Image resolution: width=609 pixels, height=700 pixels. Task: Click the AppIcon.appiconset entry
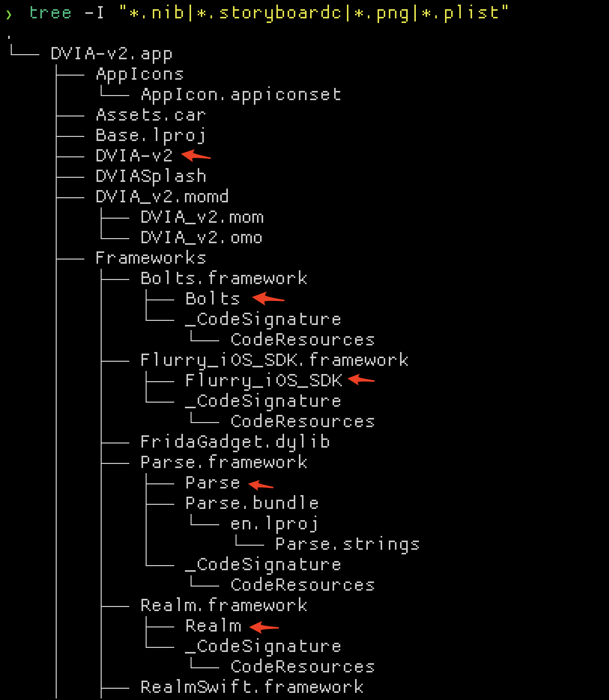click(x=241, y=95)
